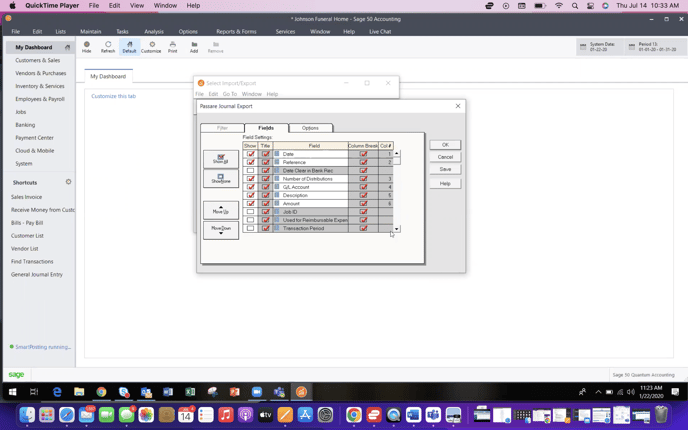Uncheck Show for the Date field
The image size is (688, 430).
click(x=251, y=154)
